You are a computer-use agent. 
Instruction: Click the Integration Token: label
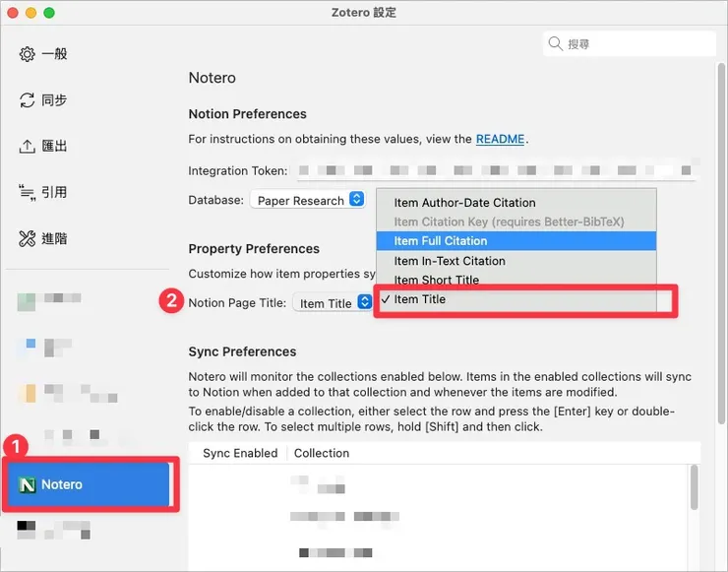238,171
